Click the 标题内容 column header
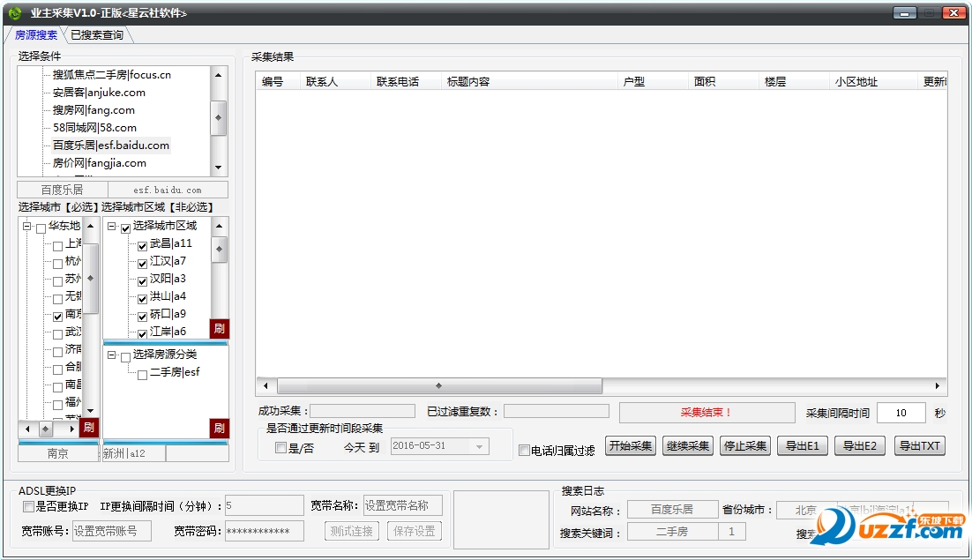Image resolution: width=972 pixels, height=560 pixels. coord(529,81)
